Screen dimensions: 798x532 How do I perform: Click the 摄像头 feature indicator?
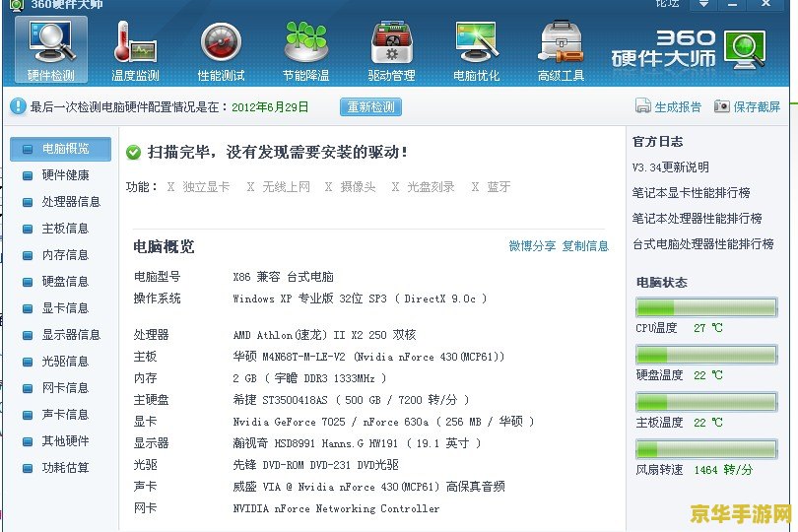[350, 187]
